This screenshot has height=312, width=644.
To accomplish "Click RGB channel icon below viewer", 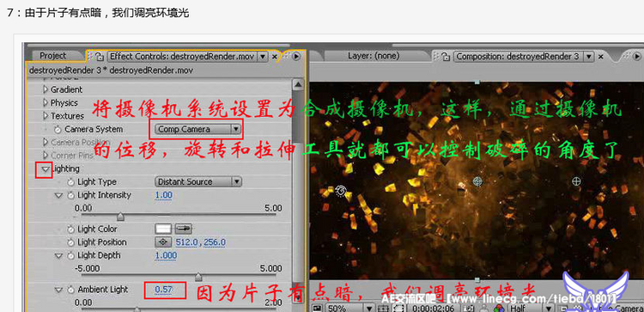I will pyautogui.click(x=499, y=308).
